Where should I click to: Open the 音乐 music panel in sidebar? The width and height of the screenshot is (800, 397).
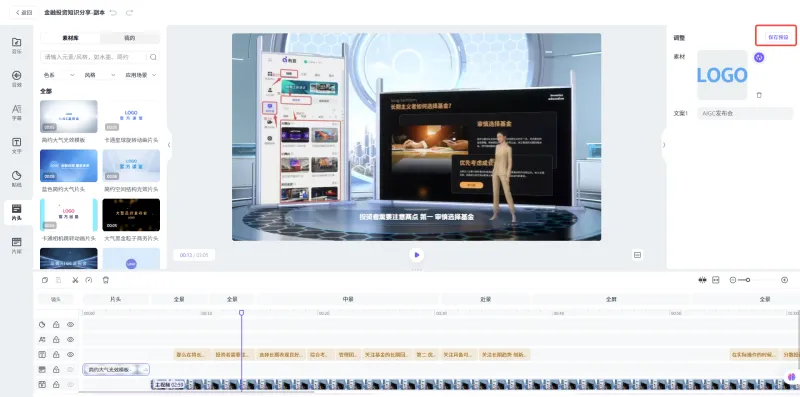coord(16,45)
